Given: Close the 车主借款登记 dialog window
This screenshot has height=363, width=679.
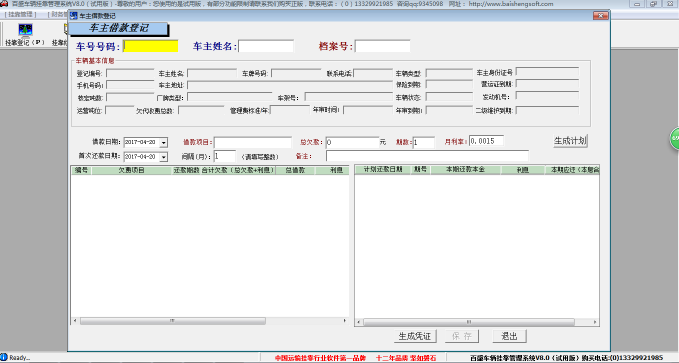Looking at the screenshot, I should pos(601,16).
